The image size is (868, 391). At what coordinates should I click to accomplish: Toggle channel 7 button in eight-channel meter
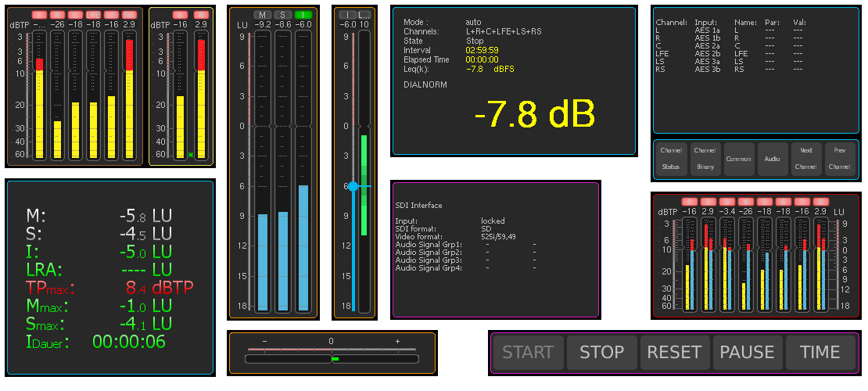[802, 202]
